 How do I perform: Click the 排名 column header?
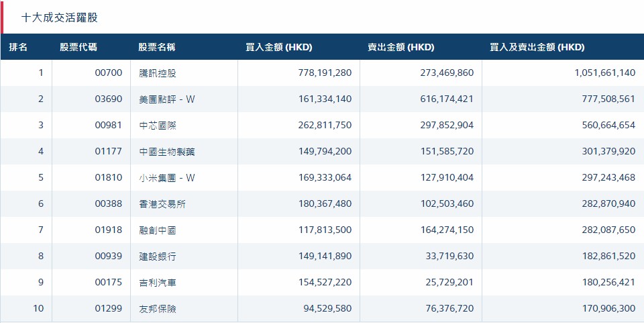click(x=18, y=47)
